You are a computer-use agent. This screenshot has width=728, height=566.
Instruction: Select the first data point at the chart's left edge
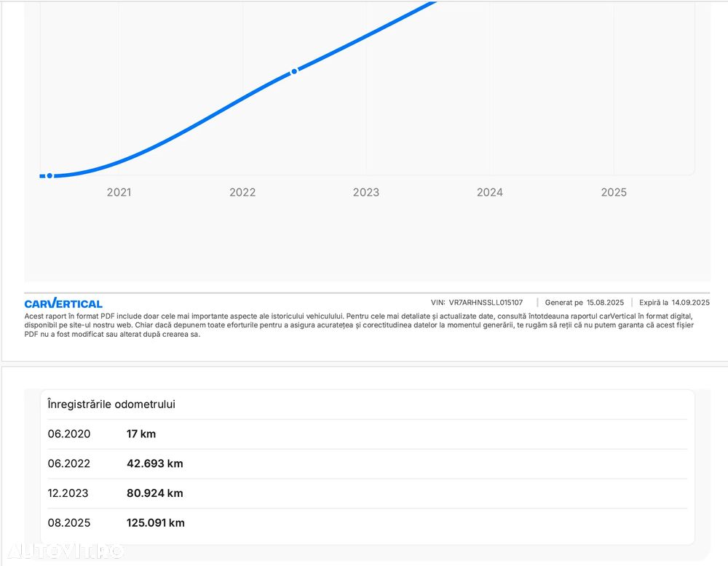click(50, 175)
